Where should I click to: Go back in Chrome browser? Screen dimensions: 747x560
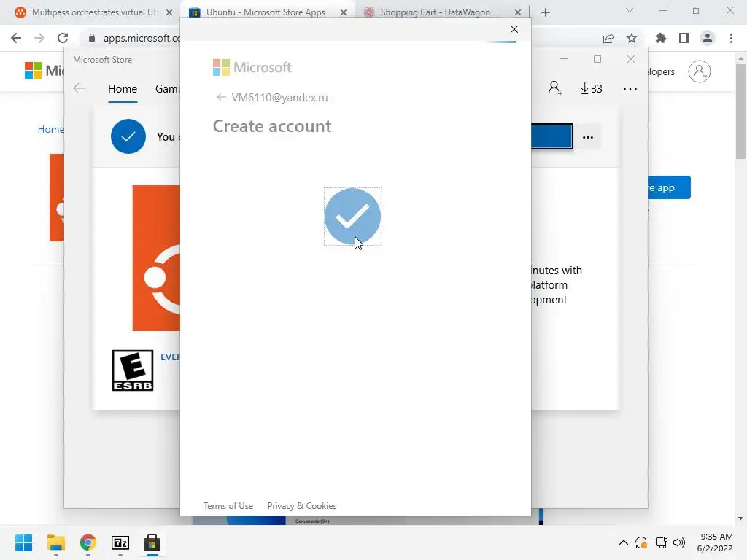(16, 38)
